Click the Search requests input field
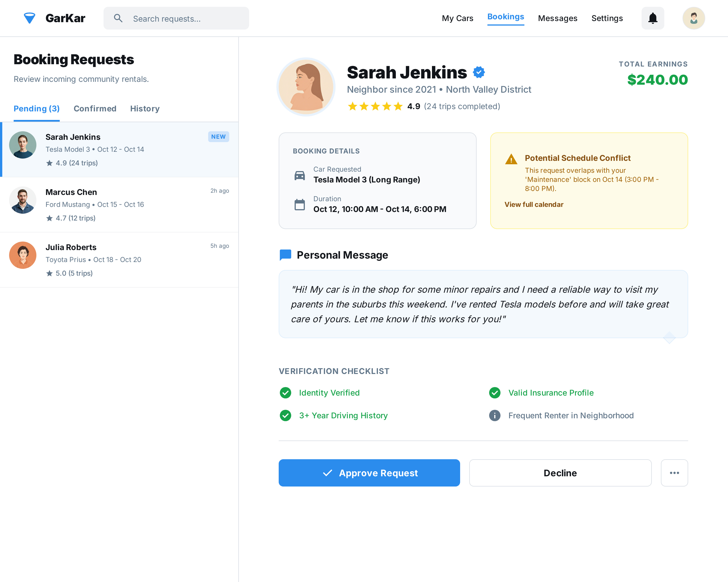 pyautogui.click(x=176, y=18)
